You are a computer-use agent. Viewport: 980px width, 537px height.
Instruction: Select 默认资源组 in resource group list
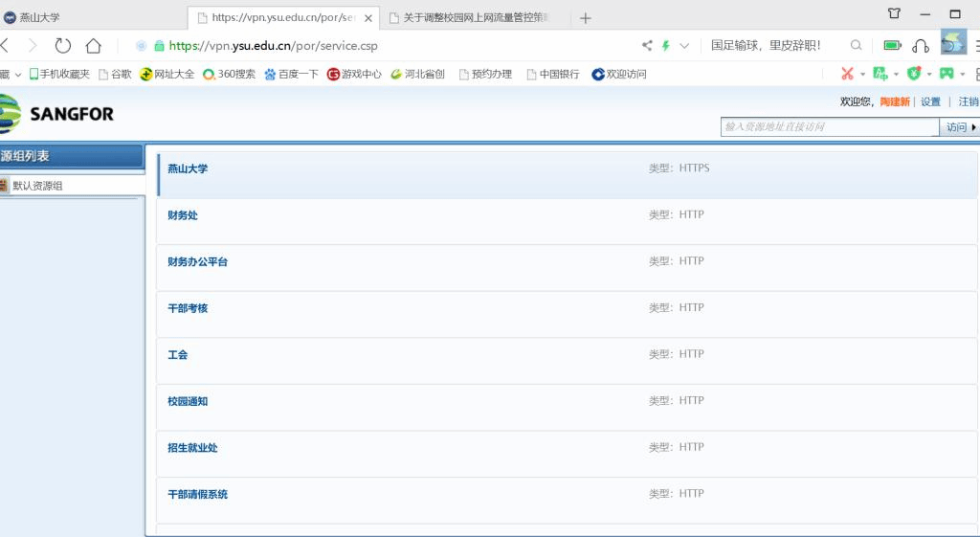coord(37,186)
